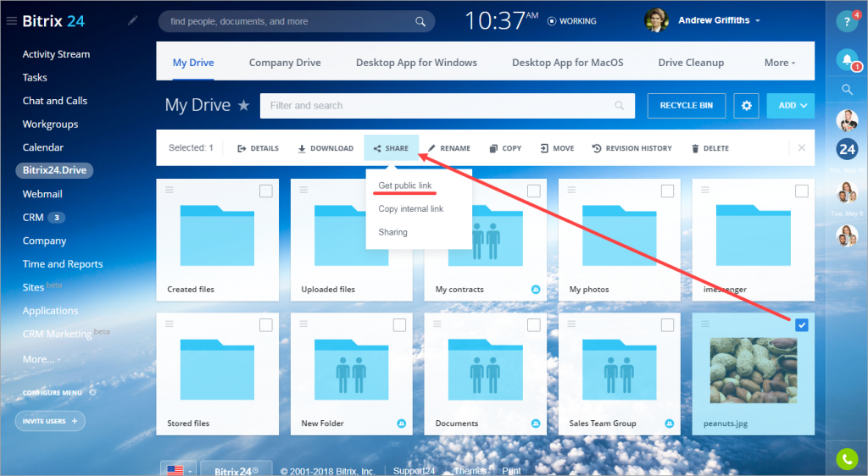Open the Recycle Bin
This screenshot has height=476, width=868.
click(687, 105)
